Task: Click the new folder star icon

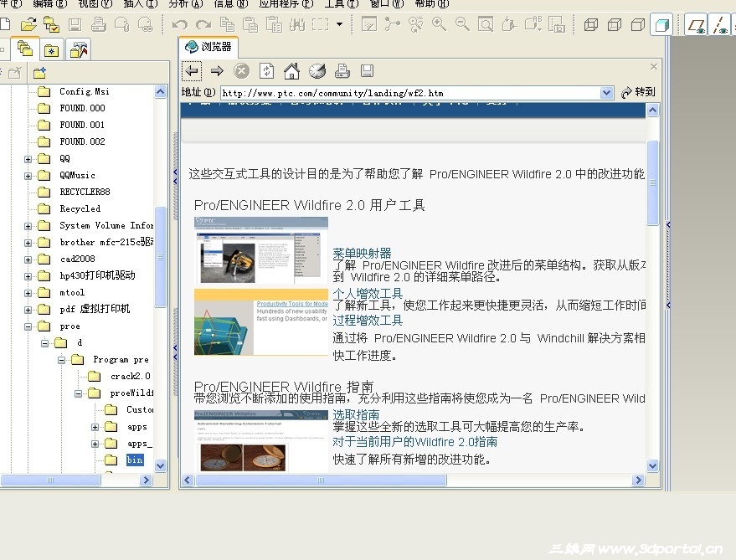Action: 40,73
